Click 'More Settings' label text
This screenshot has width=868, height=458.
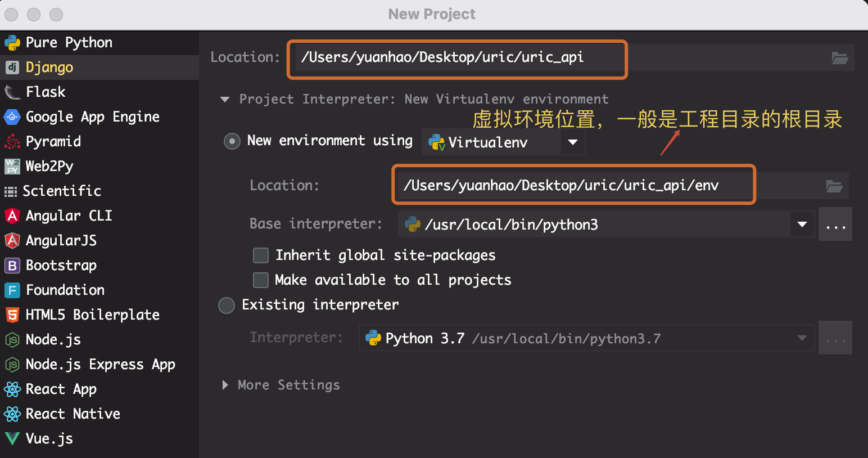(289, 385)
